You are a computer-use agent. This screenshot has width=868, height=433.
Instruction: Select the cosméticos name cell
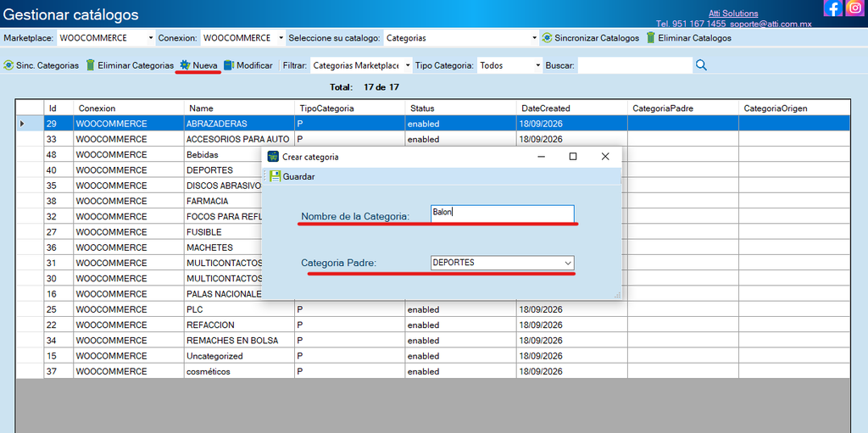click(x=239, y=371)
